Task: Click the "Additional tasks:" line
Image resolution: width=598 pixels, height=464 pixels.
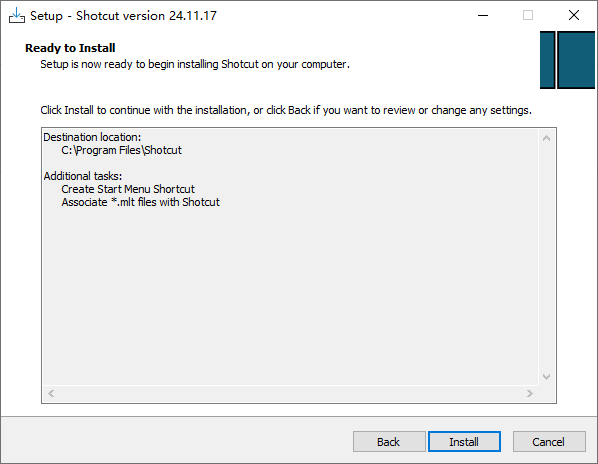Action: 83,176
